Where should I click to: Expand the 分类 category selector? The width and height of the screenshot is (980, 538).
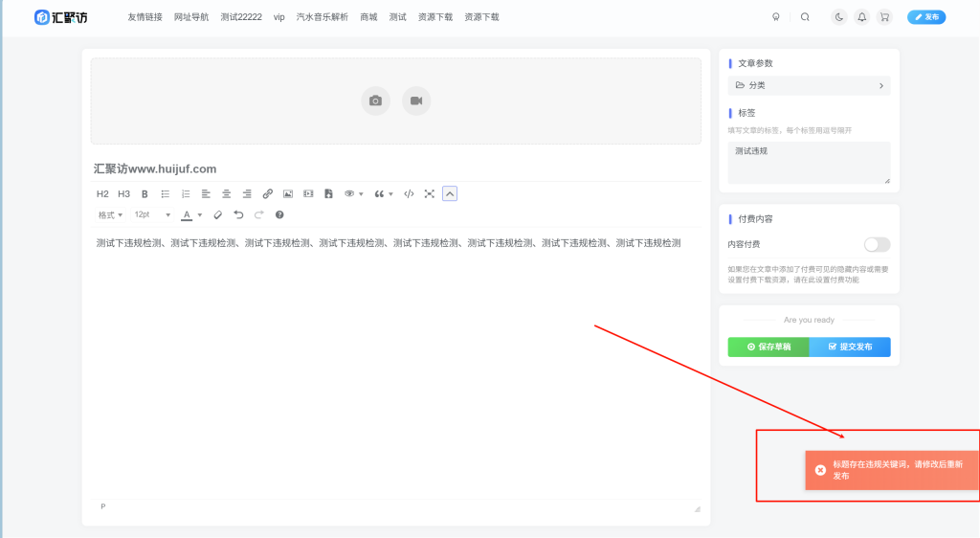coord(809,86)
